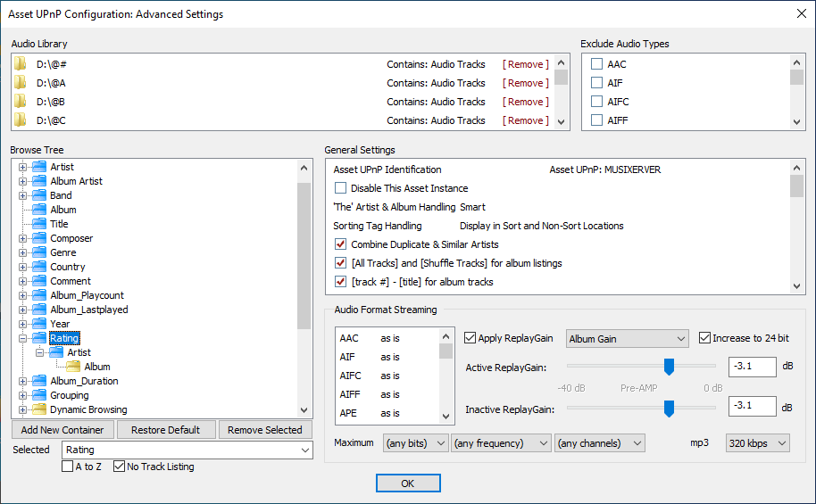This screenshot has height=504, width=816.
Task: Expand the Dynamic Browsing node
Action: (22, 409)
